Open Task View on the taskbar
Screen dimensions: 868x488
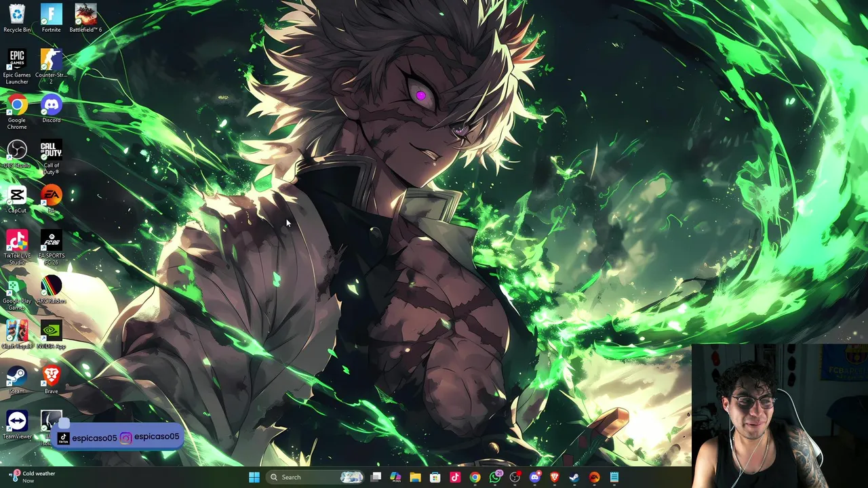click(x=376, y=477)
